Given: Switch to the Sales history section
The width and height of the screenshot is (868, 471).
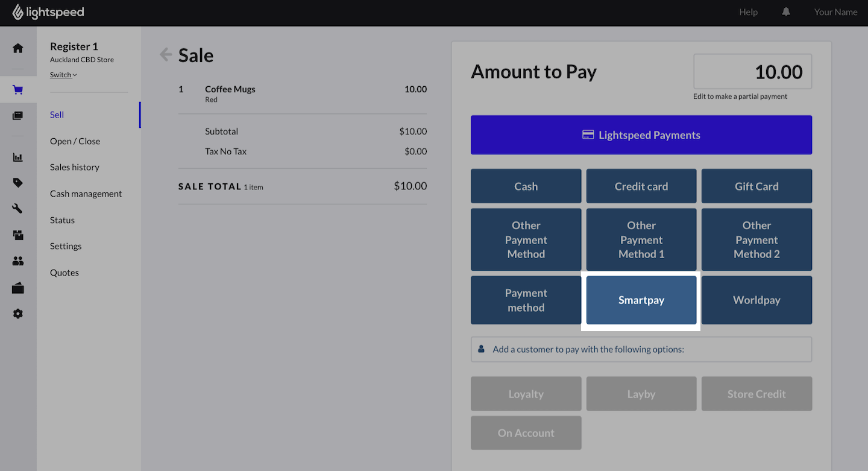Looking at the screenshot, I should click(x=74, y=167).
